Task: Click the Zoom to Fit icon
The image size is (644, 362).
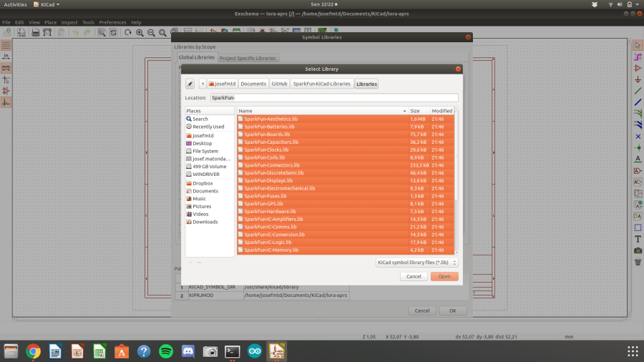Action: pos(162,32)
